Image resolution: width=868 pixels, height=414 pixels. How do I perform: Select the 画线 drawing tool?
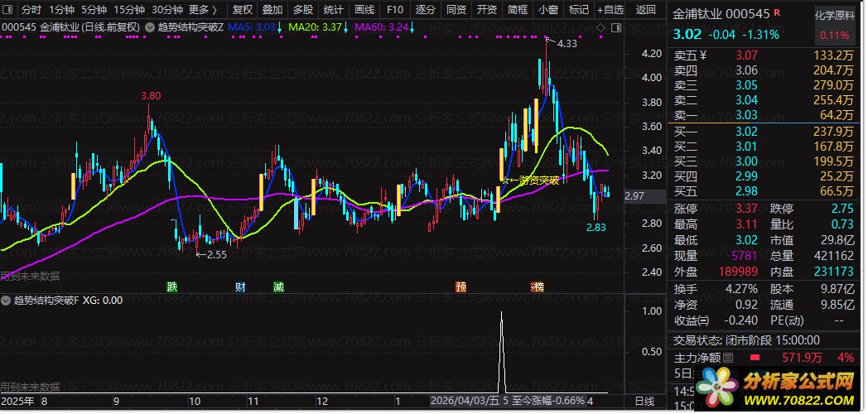pos(364,9)
